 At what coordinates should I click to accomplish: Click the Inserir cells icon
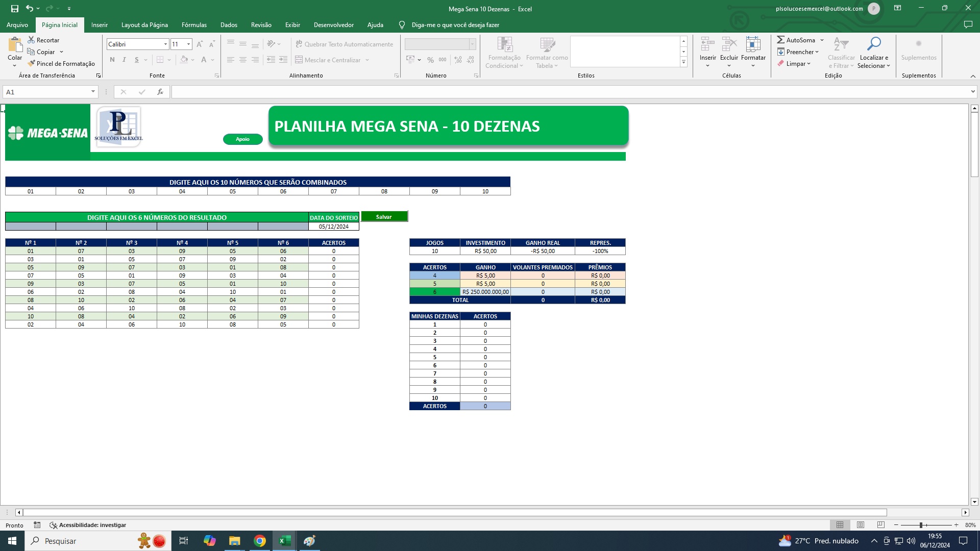click(707, 44)
